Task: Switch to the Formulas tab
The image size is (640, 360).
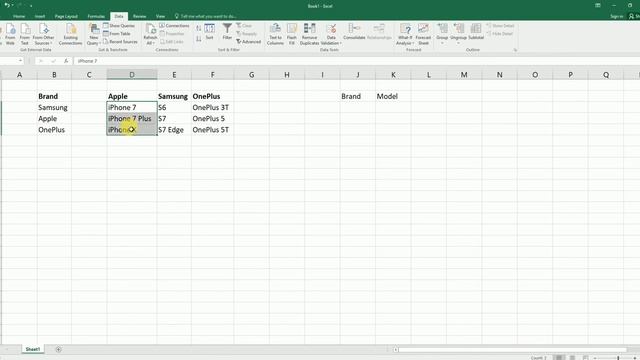Action: (x=96, y=16)
